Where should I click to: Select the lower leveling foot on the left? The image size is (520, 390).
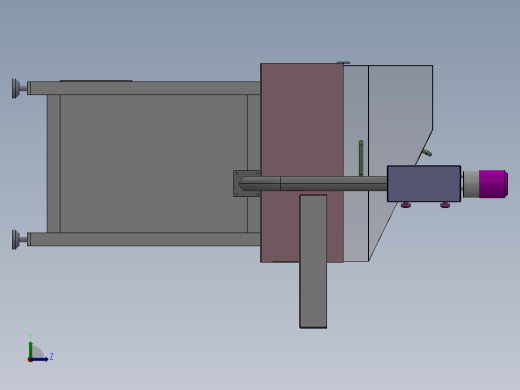19,239
